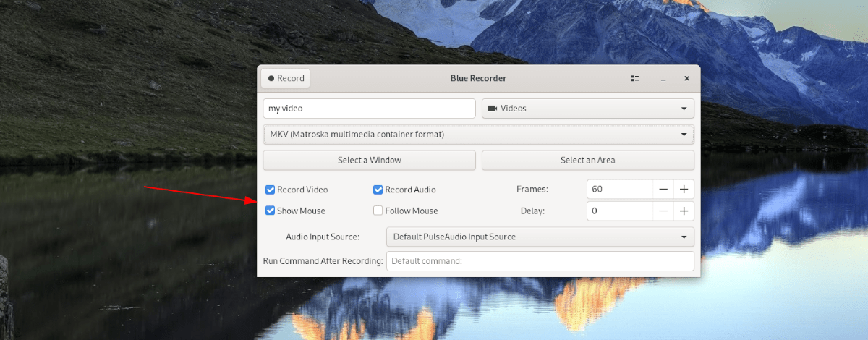Increase Delay with plus button
868x340 pixels.
pyautogui.click(x=684, y=211)
